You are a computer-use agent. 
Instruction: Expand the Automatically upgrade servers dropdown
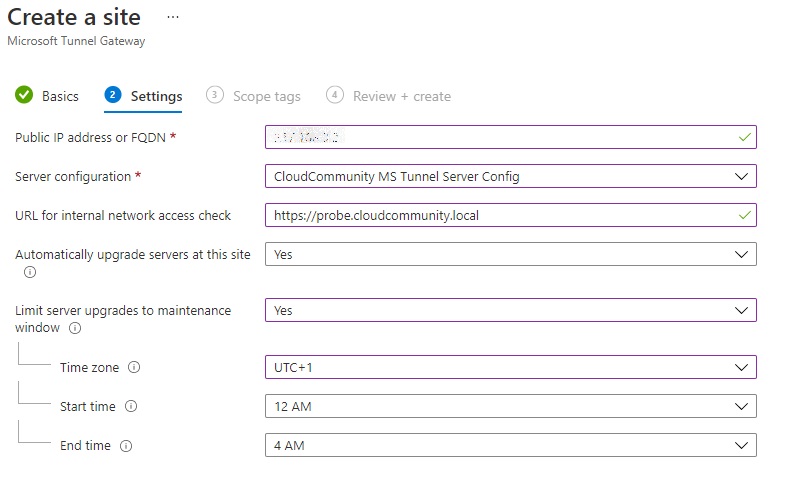pyautogui.click(x=510, y=254)
